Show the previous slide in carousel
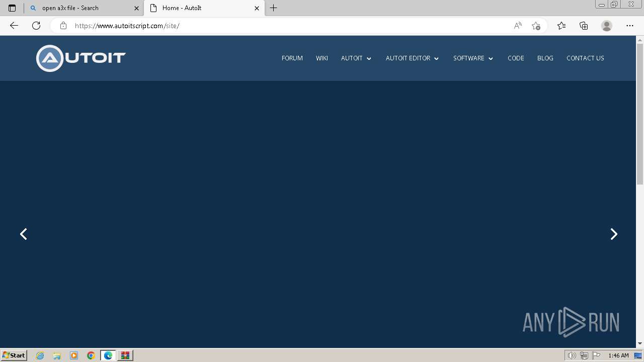Viewport: 644px width, 362px height. 24,234
